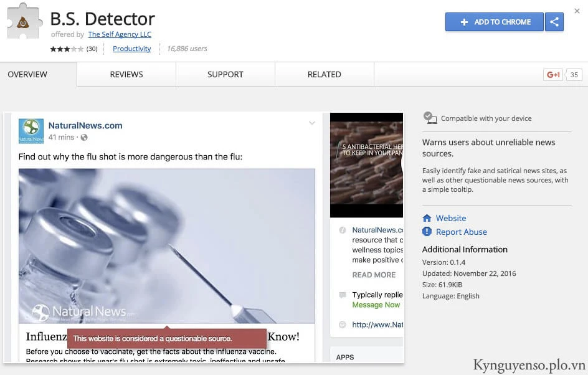Browse the Productivity category link
The width and height of the screenshot is (588, 375).
coord(131,48)
